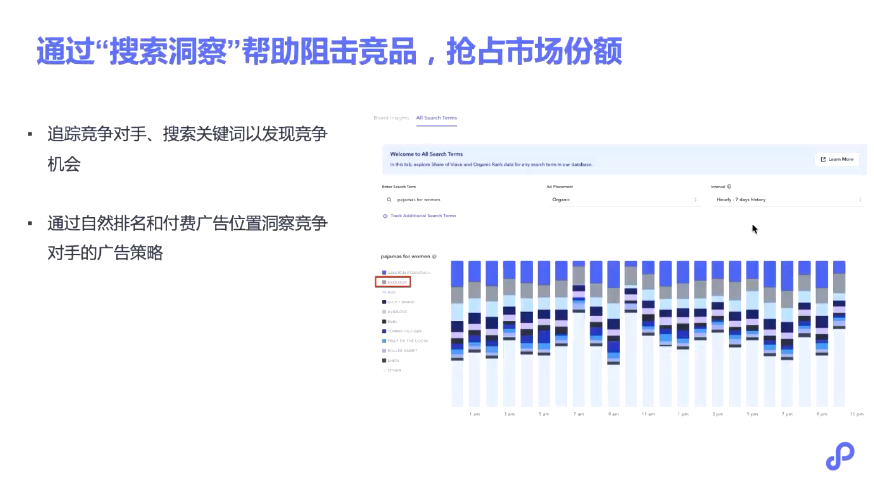The height and width of the screenshot is (490, 874).
Task: Click the LUCKY BRAND legend color swatch
Action: (x=384, y=302)
